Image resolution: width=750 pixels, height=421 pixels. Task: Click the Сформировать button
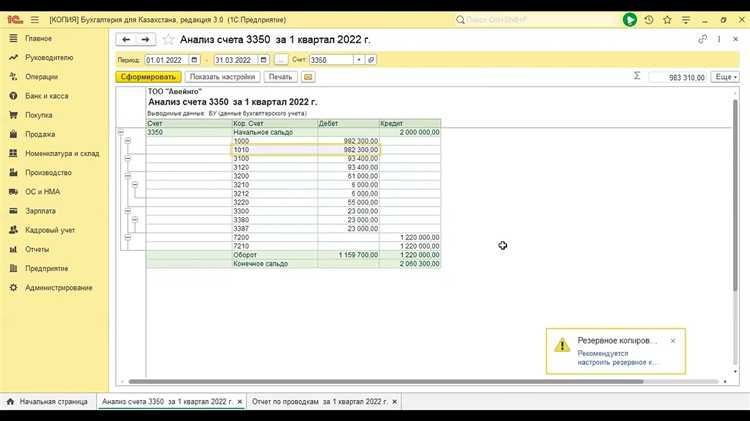pyautogui.click(x=148, y=77)
